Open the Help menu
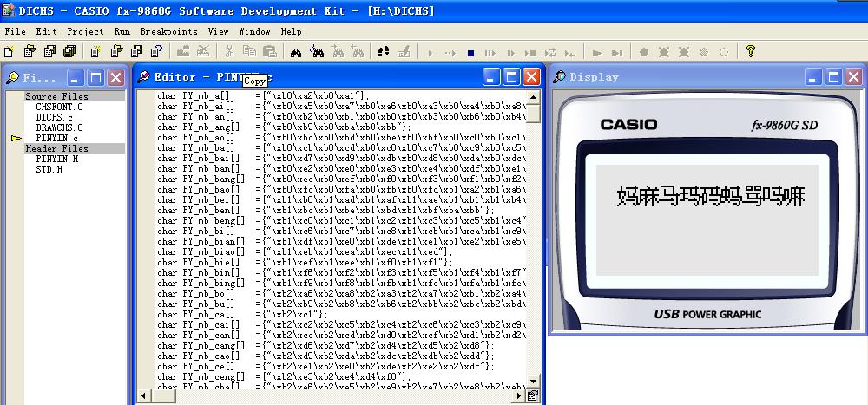The image size is (868, 405). (291, 31)
